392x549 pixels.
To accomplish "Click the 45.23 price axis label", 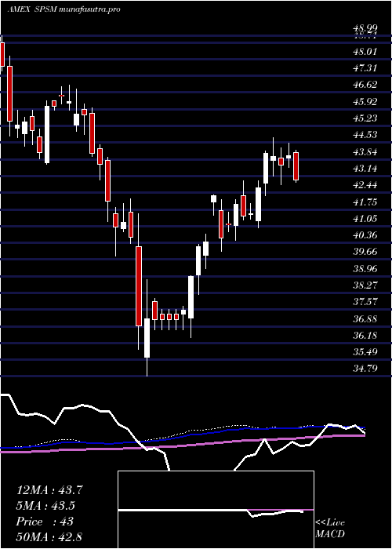I will (x=365, y=118).
